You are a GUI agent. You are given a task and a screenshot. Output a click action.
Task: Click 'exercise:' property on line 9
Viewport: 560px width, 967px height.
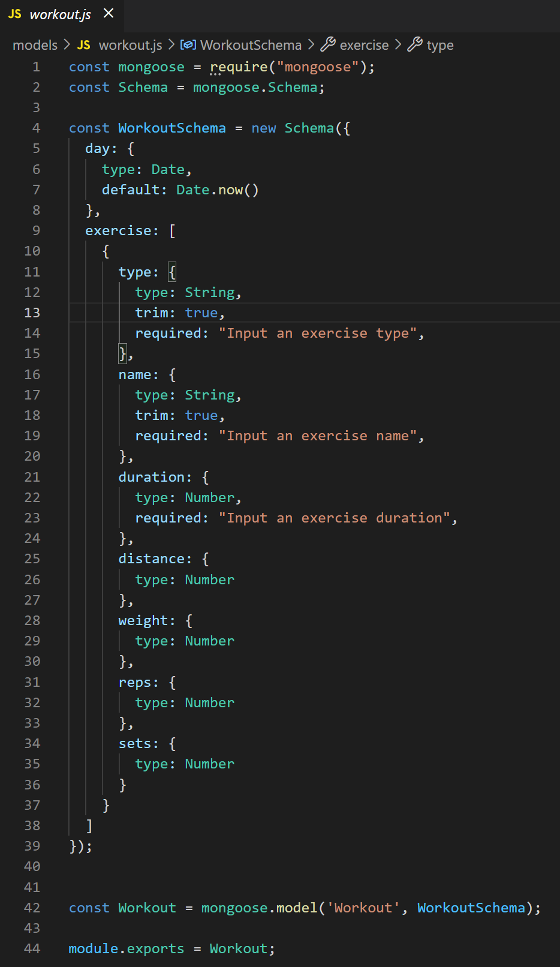[122, 230]
